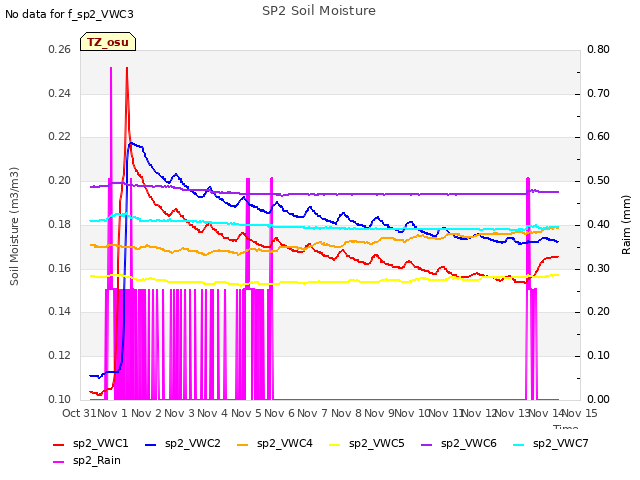Click the sp2_VWC5 legend label
The image size is (640, 480).
pyautogui.click(x=376, y=443)
